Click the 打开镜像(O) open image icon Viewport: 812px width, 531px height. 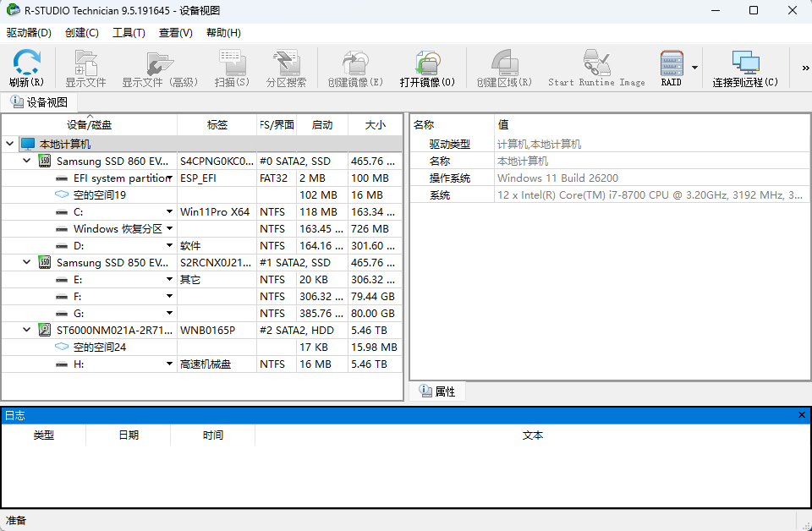[x=427, y=68]
